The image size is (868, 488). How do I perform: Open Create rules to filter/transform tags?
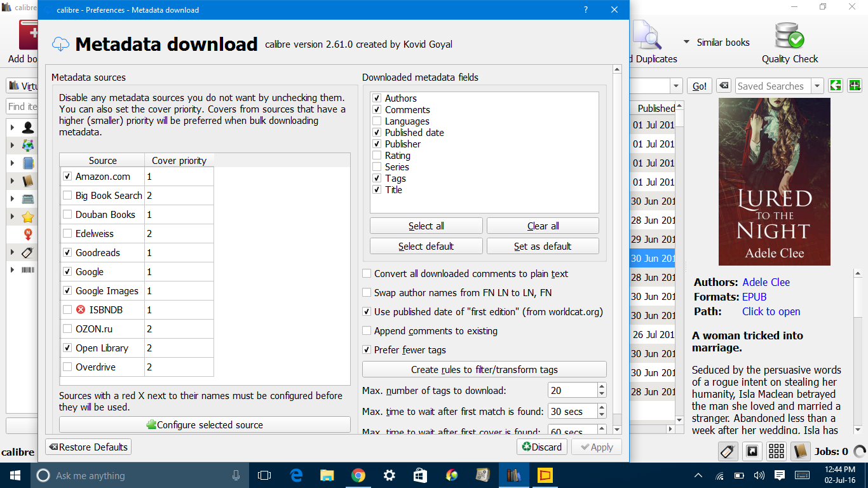point(484,369)
